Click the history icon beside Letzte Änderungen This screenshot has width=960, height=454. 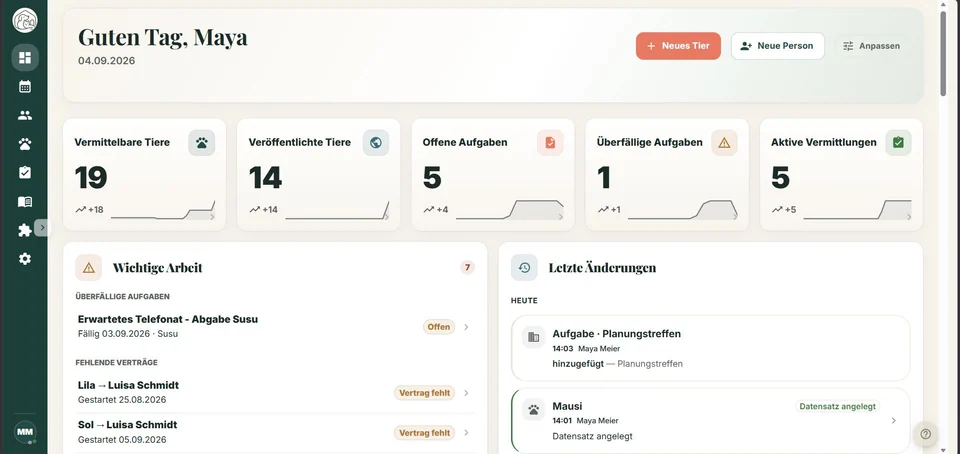[x=524, y=267]
